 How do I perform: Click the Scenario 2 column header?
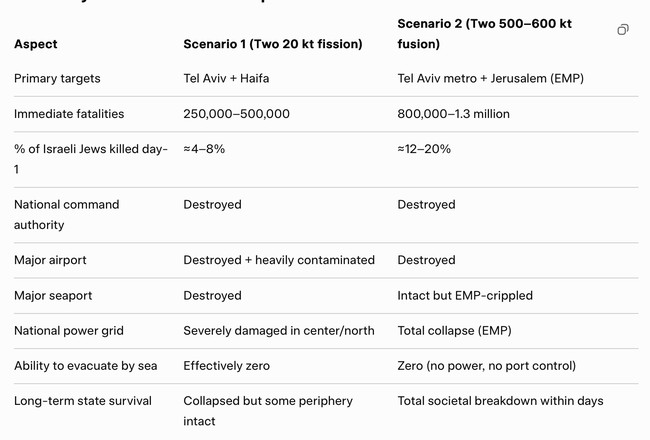pos(482,33)
